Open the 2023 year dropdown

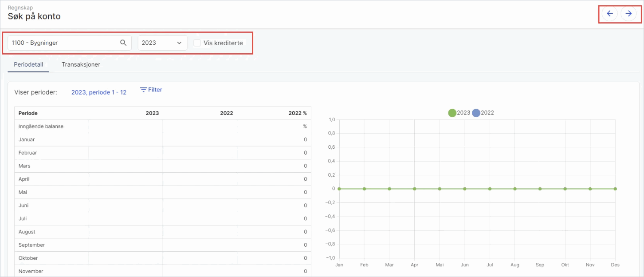coord(162,43)
